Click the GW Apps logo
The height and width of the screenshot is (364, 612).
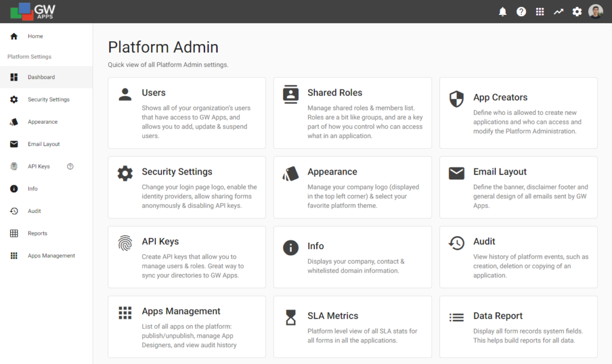tap(33, 12)
